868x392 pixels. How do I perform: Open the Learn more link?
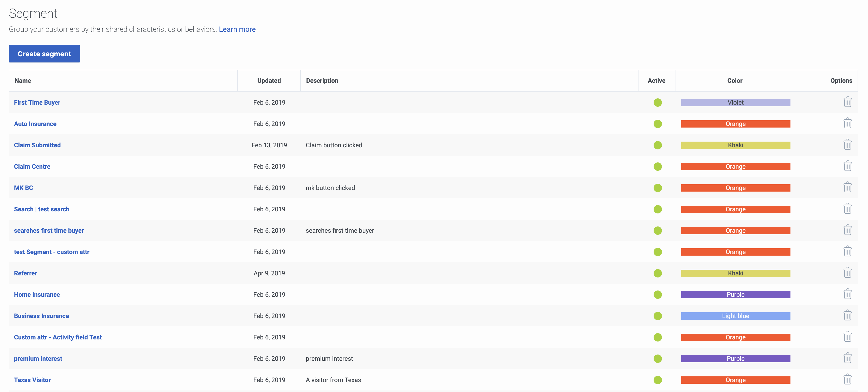click(237, 29)
